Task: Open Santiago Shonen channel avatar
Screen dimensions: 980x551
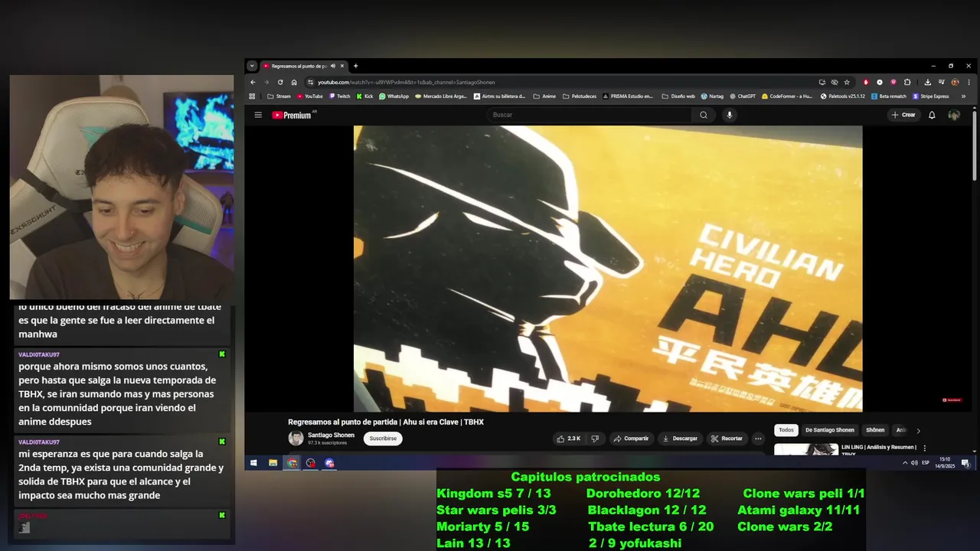Action: pos(296,439)
